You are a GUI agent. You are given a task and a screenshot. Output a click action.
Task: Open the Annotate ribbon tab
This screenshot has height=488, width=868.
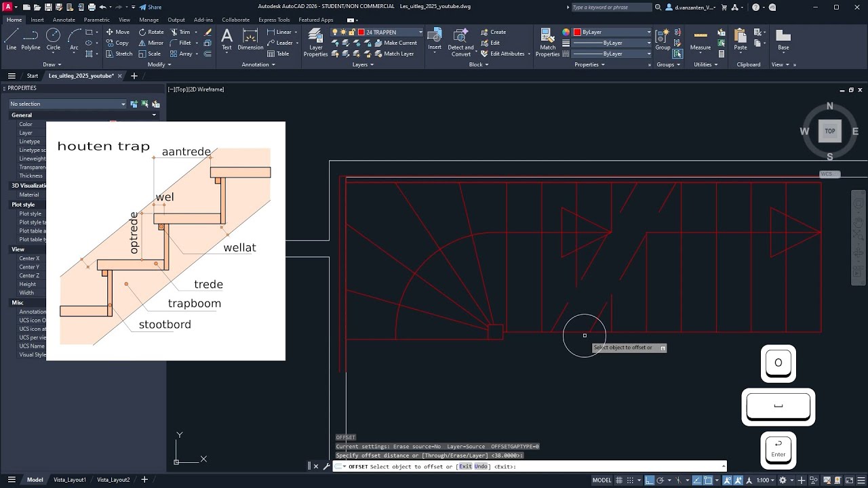64,20
